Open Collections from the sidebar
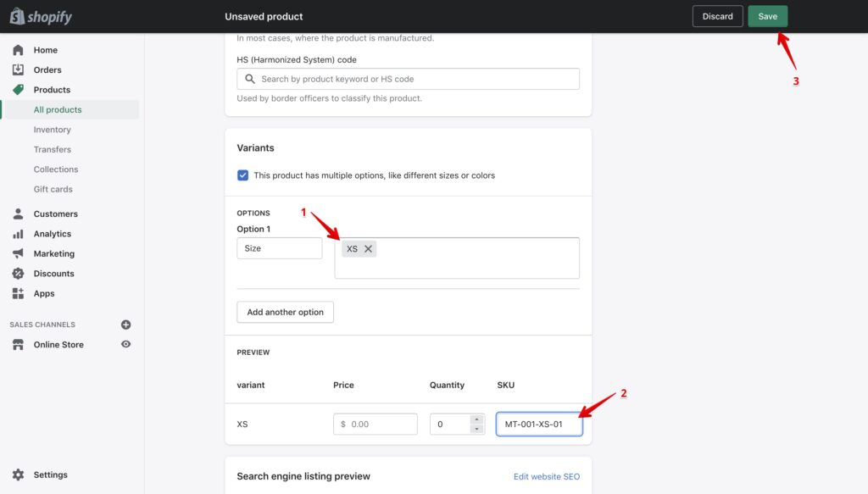868x494 pixels. coord(56,169)
